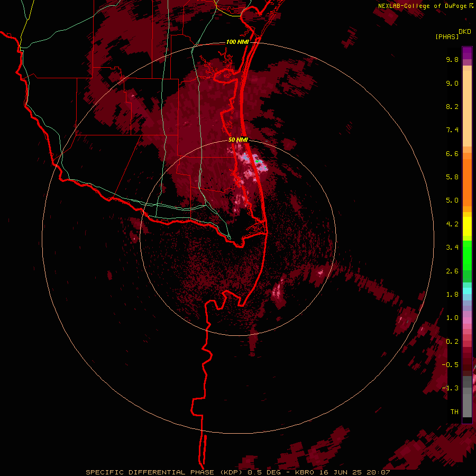Pick the bright green segment of color bar
The height and width of the screenshot is (476, 476).
pos(467,255)
